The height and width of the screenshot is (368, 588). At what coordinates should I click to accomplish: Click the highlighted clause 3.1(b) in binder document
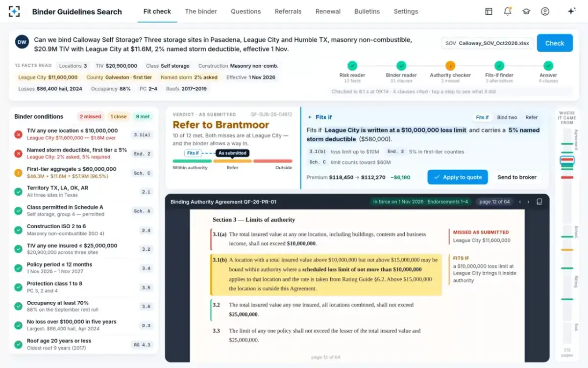tap(325, 274)
